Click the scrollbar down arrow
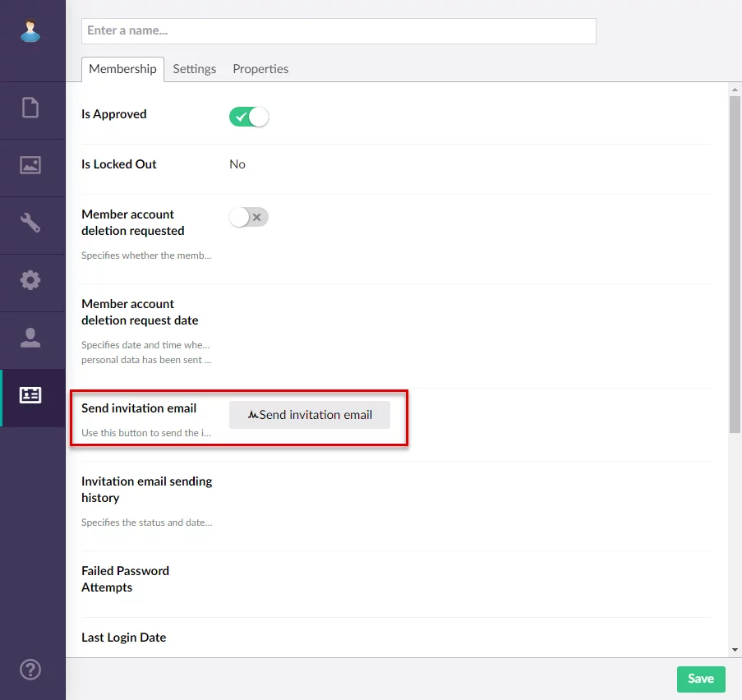Screen dimensions: 742x700 click(x=735, y=651)
